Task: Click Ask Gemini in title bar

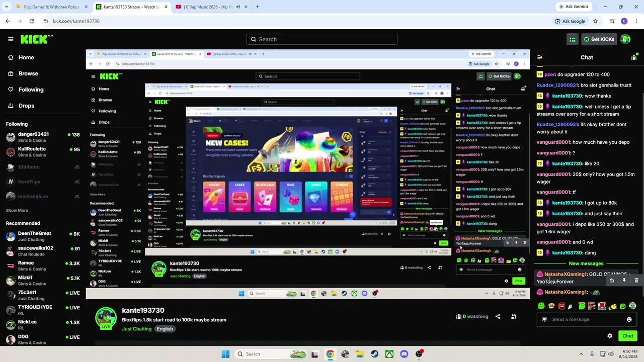Action: tap(573, 7)
